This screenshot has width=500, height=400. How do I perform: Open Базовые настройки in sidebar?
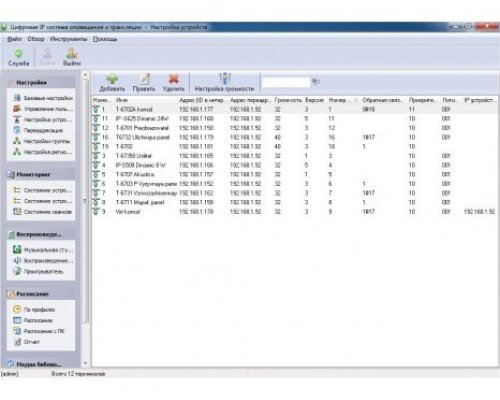[43, 98]
